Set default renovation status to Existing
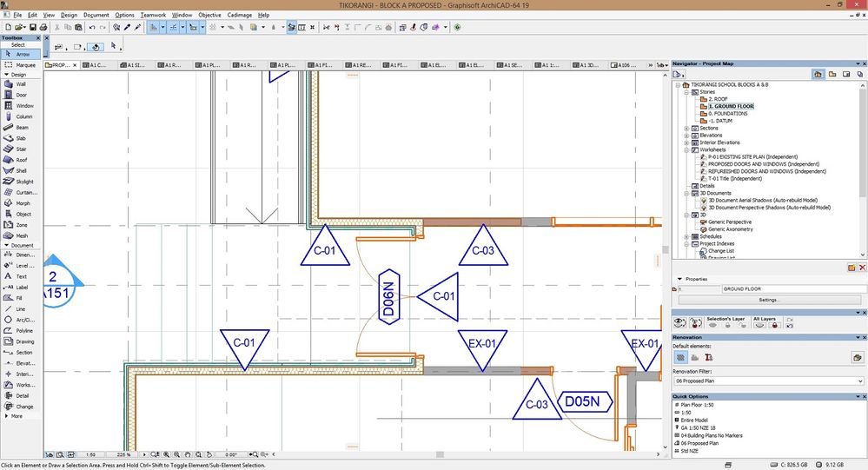The image size is (868, 470). [x=680, y=358]
